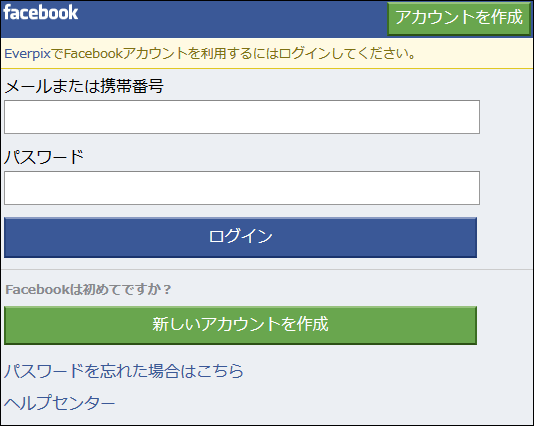Click the yellow login notice banner text
Screen dimensions: 534x426
tap(210, 53)
